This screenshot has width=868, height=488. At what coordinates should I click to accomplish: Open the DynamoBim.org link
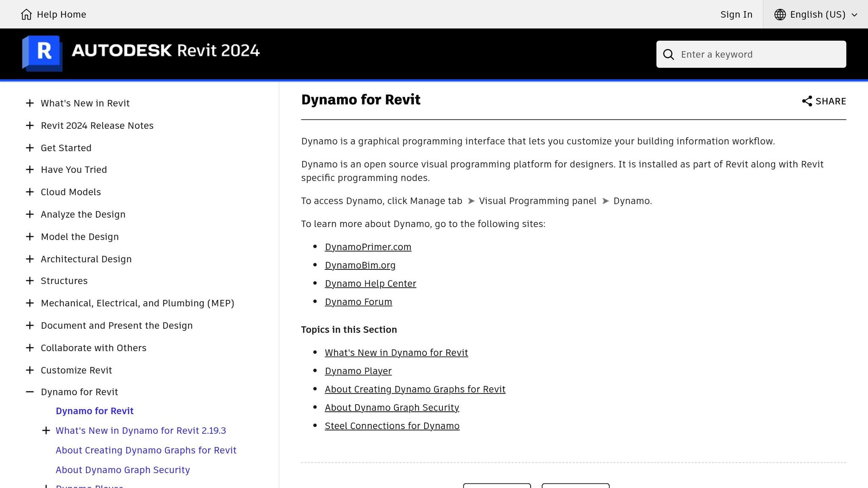pos(360,265)
